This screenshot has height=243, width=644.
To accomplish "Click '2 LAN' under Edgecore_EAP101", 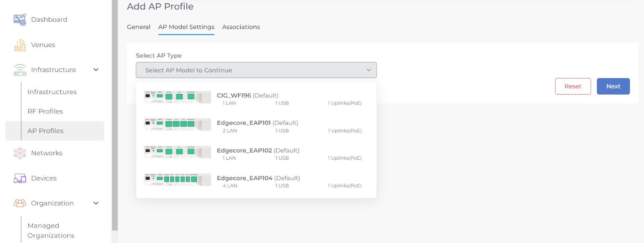I will tap(230, 131).
